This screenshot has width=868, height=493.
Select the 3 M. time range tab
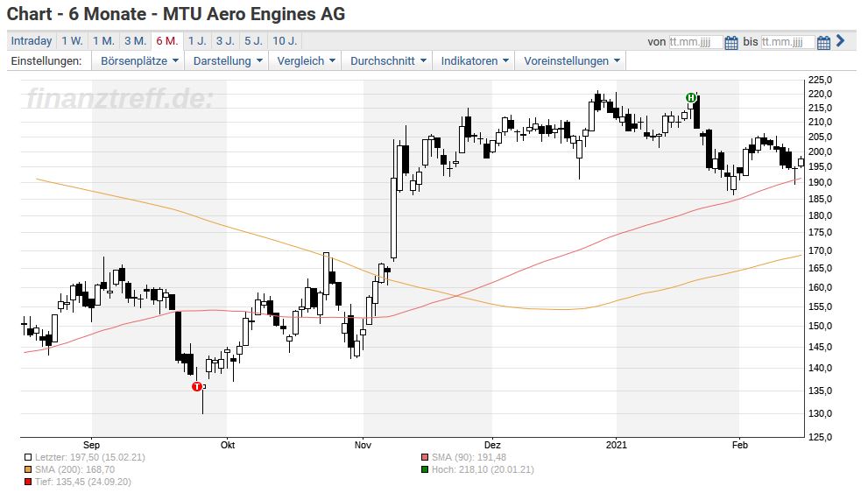tap(135, 41)
